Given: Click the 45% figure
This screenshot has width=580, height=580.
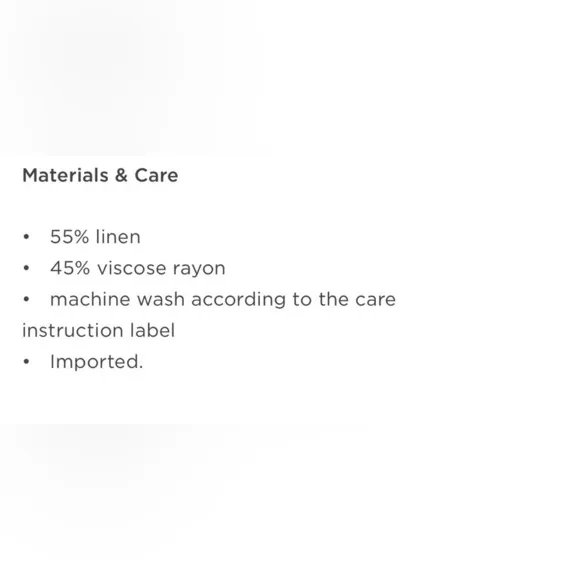Looking at the screenshot, I should coord(70,268).
